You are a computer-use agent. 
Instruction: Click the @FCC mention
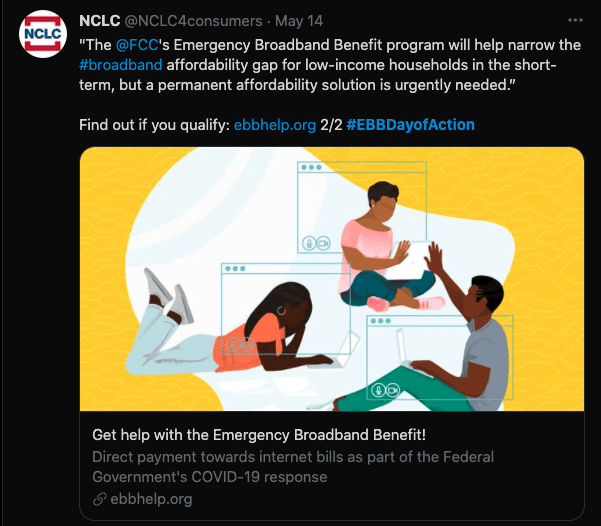[137, 46]
